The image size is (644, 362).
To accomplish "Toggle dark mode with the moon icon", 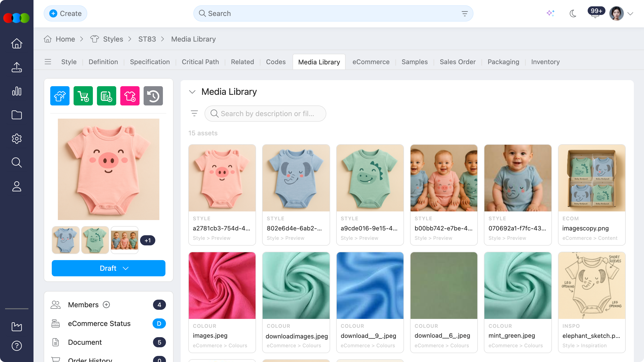I will (x=573, y=13).
